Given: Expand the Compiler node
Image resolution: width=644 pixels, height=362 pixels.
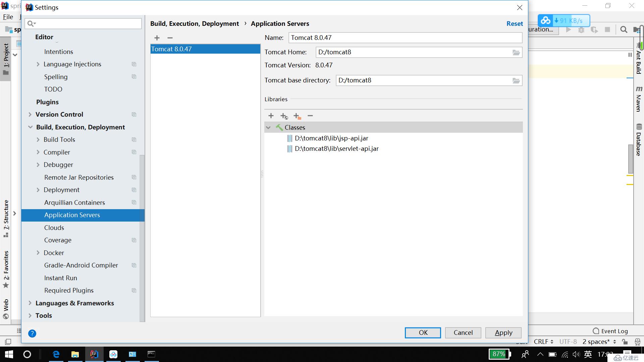Looking at the screenshot, I should pyautogui.click(x=38, y=152).
